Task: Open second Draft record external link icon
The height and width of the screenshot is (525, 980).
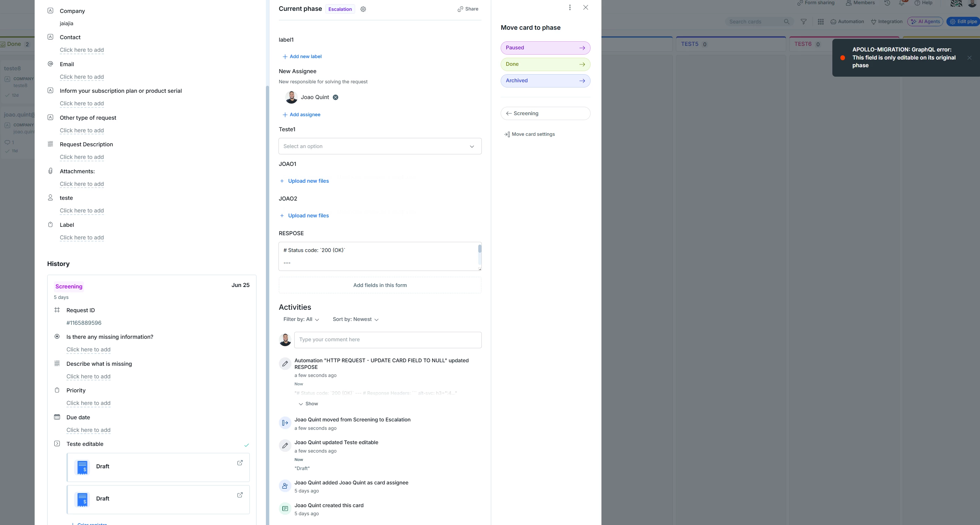Action: [x=240, y=495]
